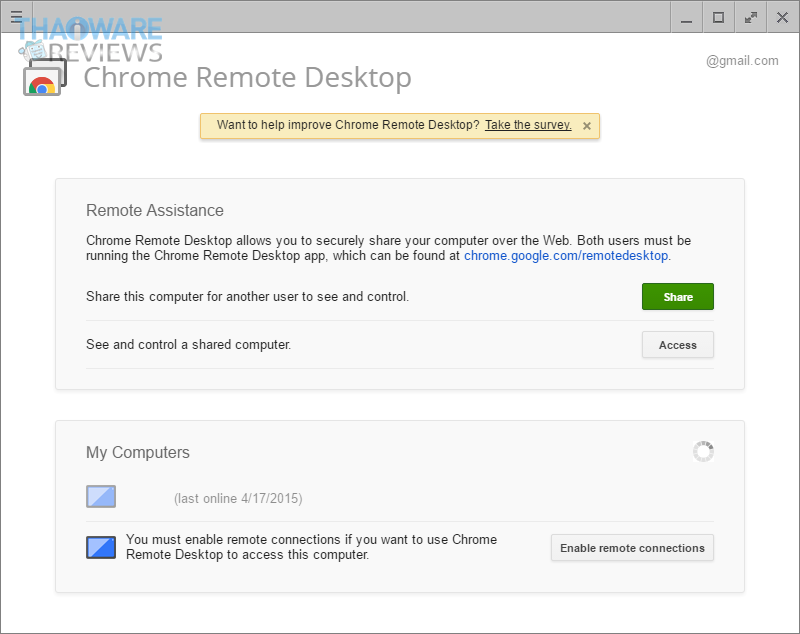Click the 'You must enable remote connections' message
800x634 pixels.
pos(311,547)
